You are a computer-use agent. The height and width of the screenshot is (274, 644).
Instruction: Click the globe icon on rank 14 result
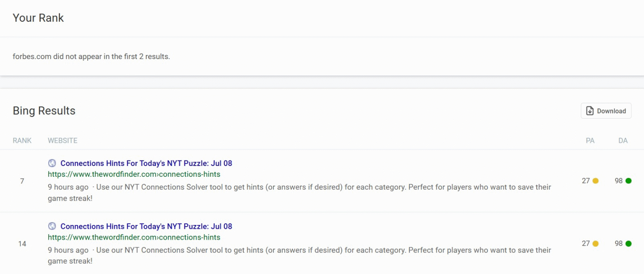click(x=52, y=226)
